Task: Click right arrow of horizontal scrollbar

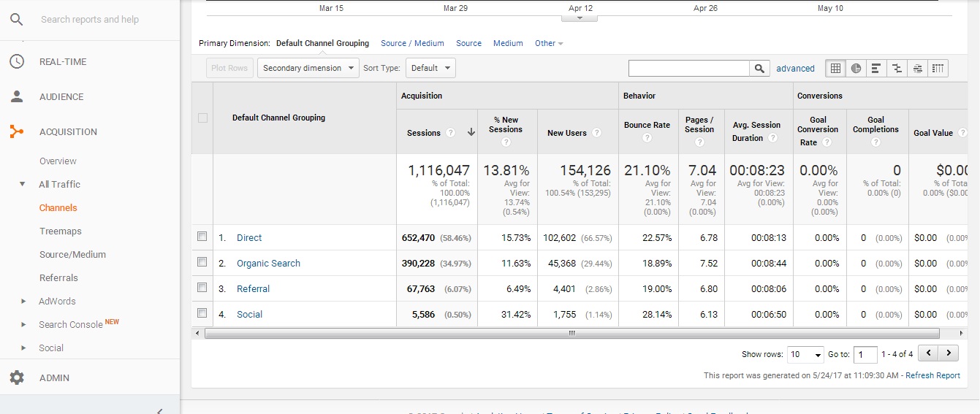Action: pos(962,333)
